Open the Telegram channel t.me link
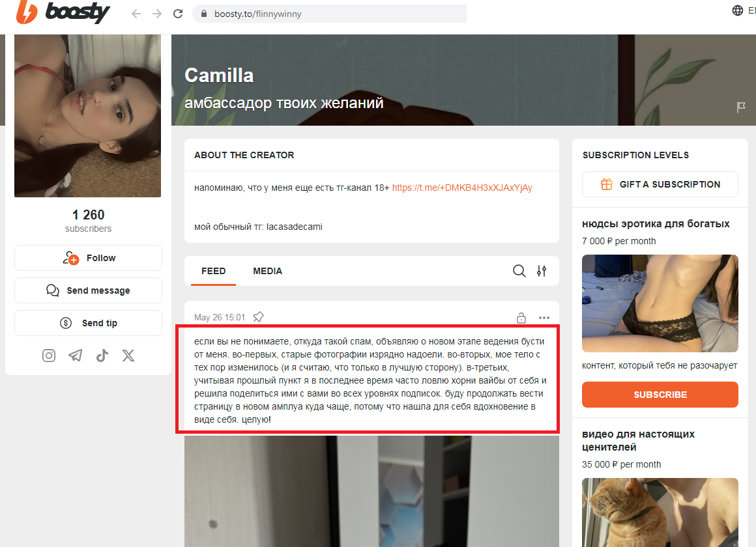 click(x=462, y=188)
